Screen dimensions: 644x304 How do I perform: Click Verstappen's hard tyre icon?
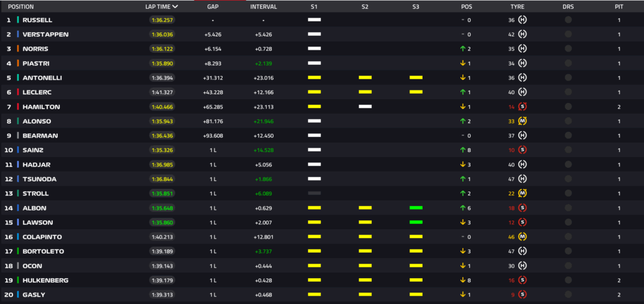(523, 34)
